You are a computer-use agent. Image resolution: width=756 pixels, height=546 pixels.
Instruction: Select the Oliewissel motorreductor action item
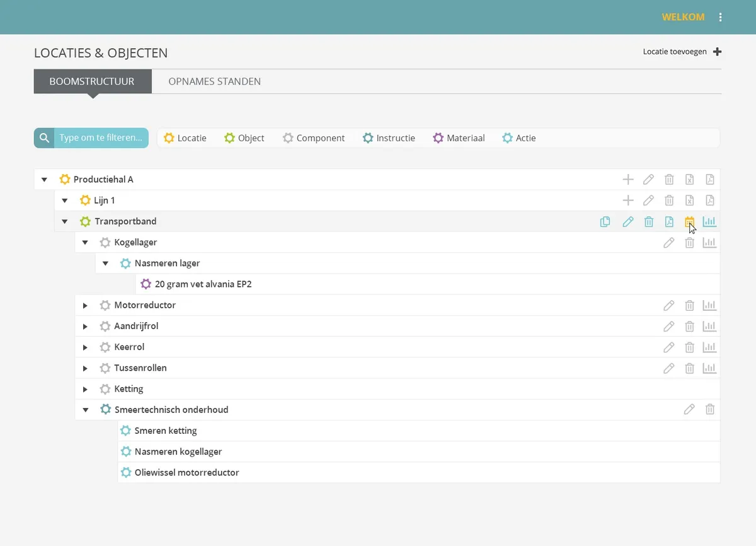186,473
